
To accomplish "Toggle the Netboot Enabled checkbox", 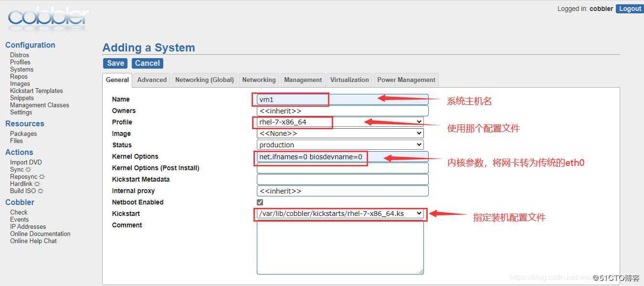I will 260,202.
